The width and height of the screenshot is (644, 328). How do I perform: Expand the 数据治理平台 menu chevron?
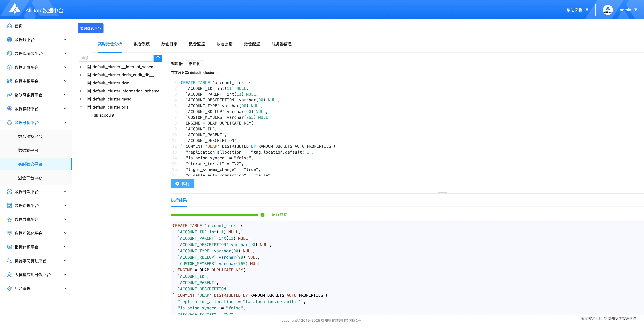pyautogui.click(x=65, y=206)
